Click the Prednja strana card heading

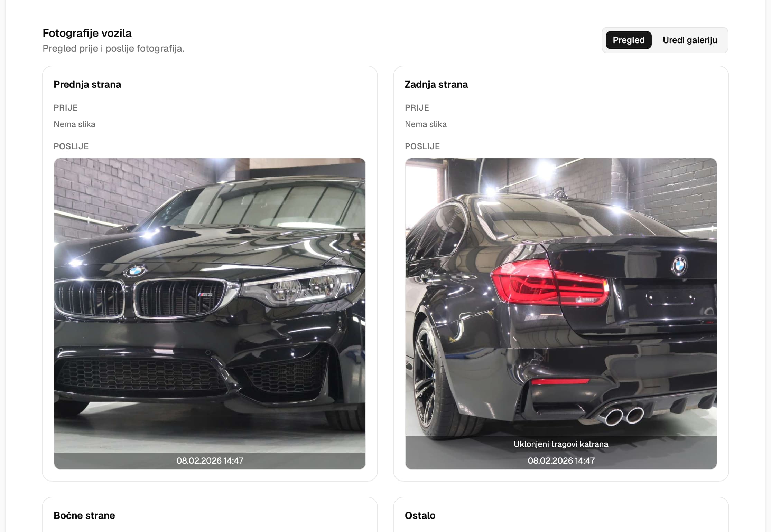point(87,85)
